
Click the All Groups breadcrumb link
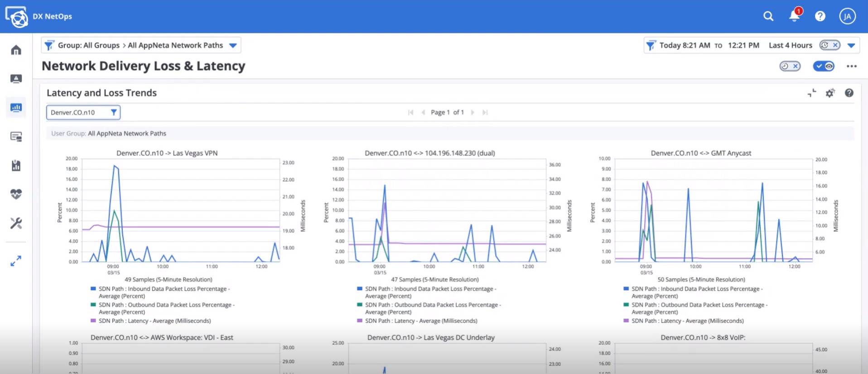101,45
